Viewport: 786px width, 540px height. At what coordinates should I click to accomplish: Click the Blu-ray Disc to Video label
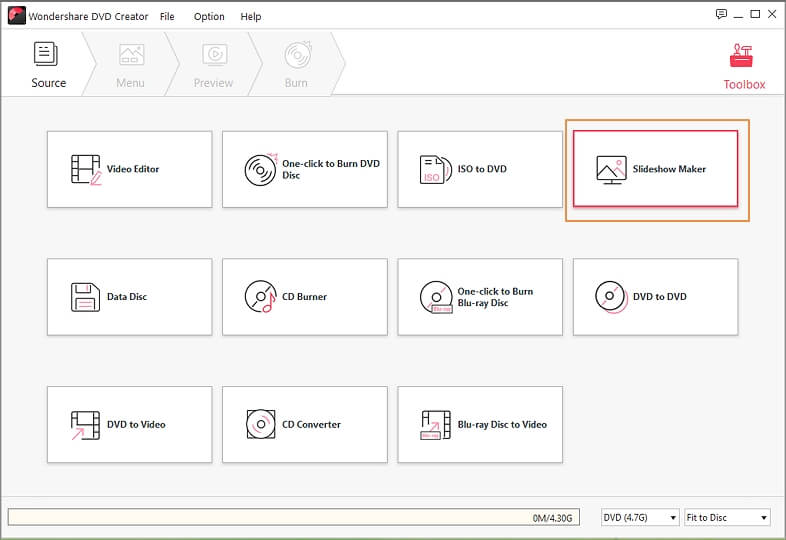click(x=502, y=424)
